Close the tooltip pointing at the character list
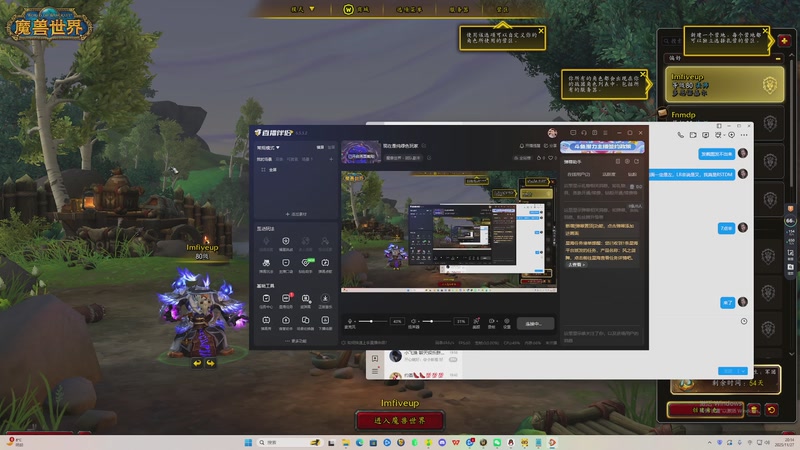Screen dimensions: 800x450 [x=642, y=74]
